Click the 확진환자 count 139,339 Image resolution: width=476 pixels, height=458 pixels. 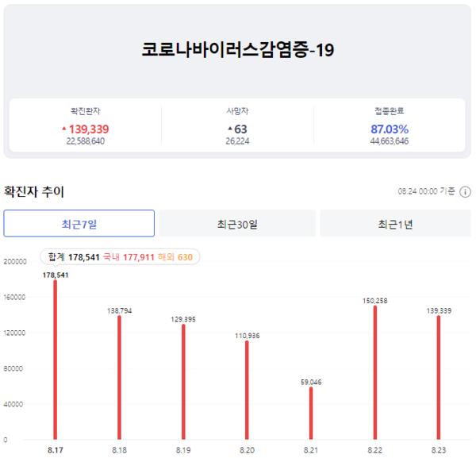point(89,129)
